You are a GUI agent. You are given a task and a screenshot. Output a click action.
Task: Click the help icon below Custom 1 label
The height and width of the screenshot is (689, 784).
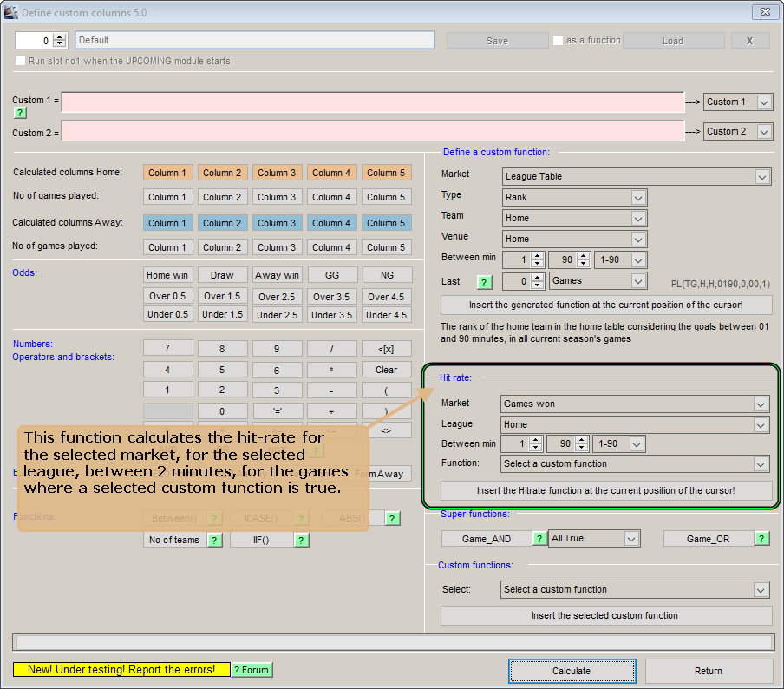click(x=19, y=113)
